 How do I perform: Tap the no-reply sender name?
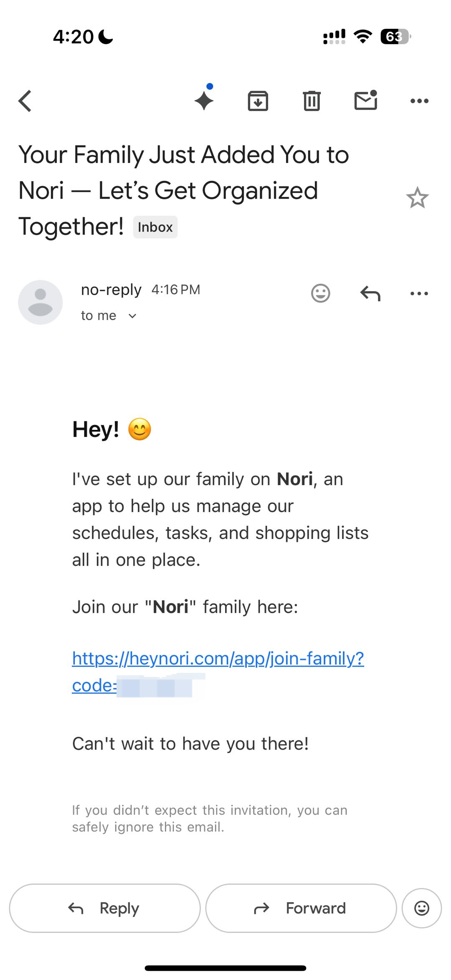coord(111,290)
